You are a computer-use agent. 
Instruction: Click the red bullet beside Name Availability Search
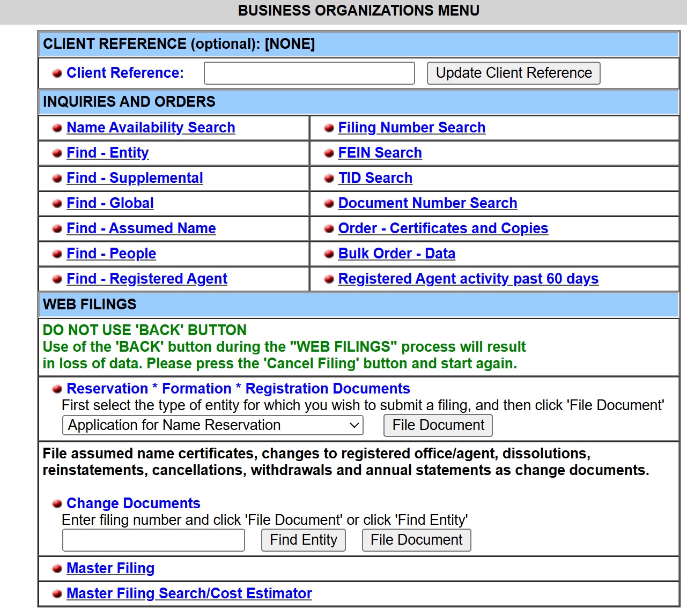57,128
